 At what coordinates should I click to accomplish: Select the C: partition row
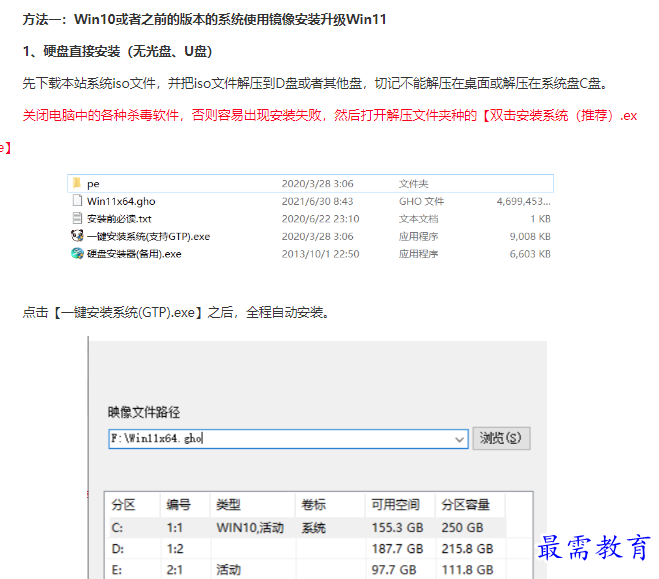305,527
